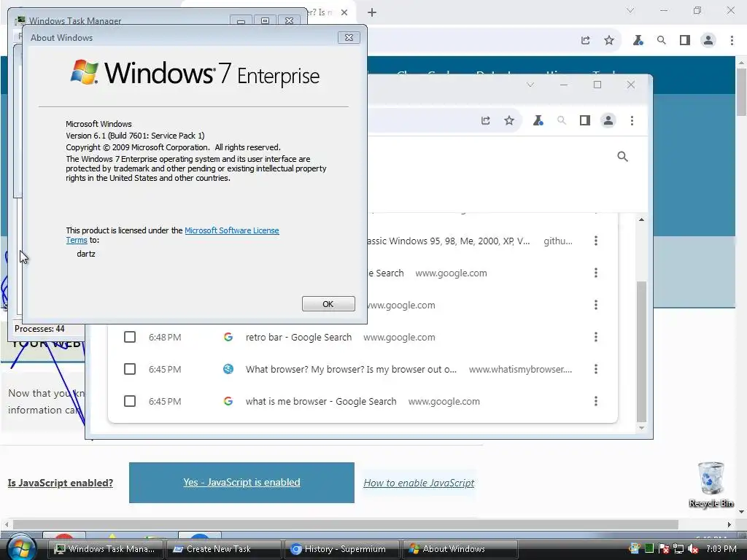This screenshot has width=747, height=560.
Task: Click the History window vertical scrollbar thumb
Action: (x=641, y=351)
